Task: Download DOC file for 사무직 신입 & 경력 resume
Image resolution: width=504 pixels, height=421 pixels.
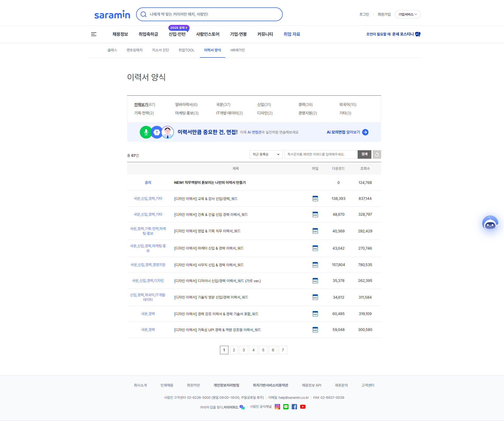Action: point(315,265)
